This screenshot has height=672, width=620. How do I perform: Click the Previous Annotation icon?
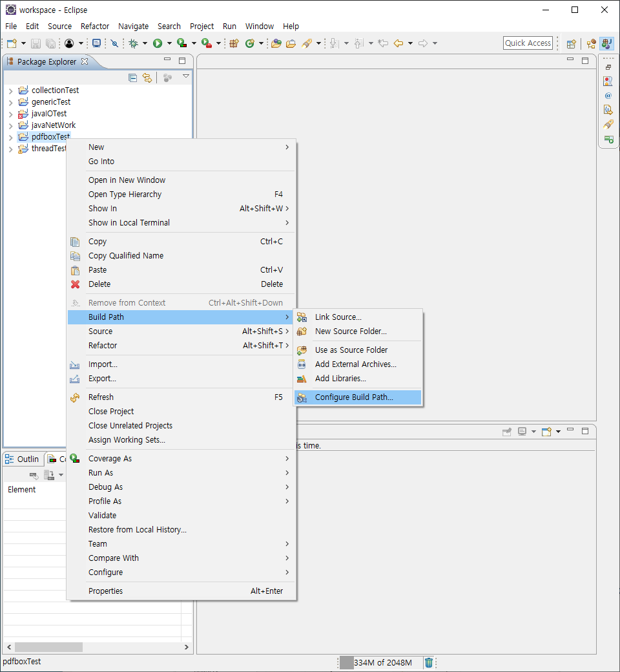click(359, 43)
